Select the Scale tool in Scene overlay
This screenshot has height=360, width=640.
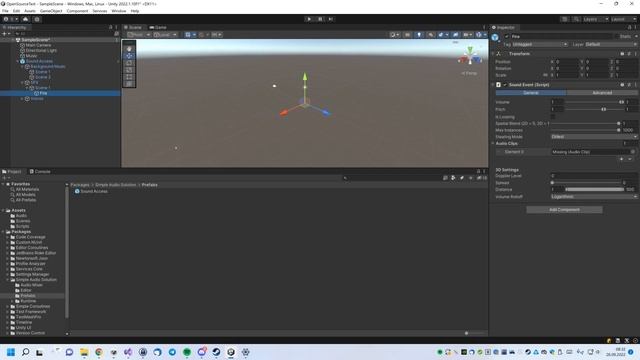(x=129, y=70)
